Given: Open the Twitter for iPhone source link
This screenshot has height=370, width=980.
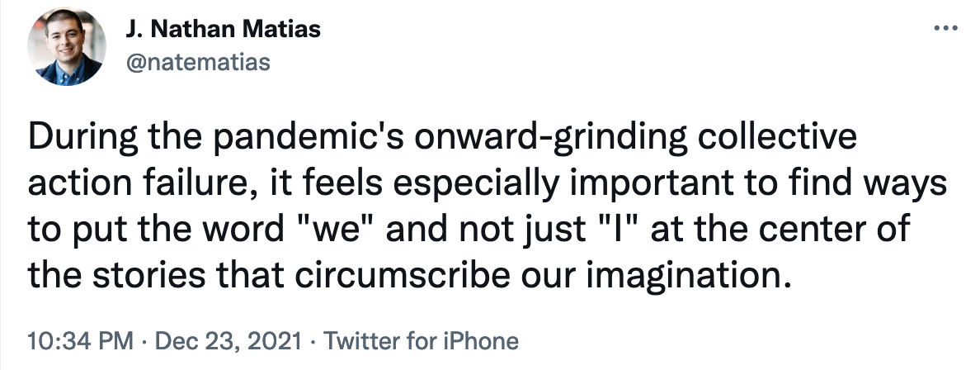Looking at the screenshot, I should coord(422,341).
